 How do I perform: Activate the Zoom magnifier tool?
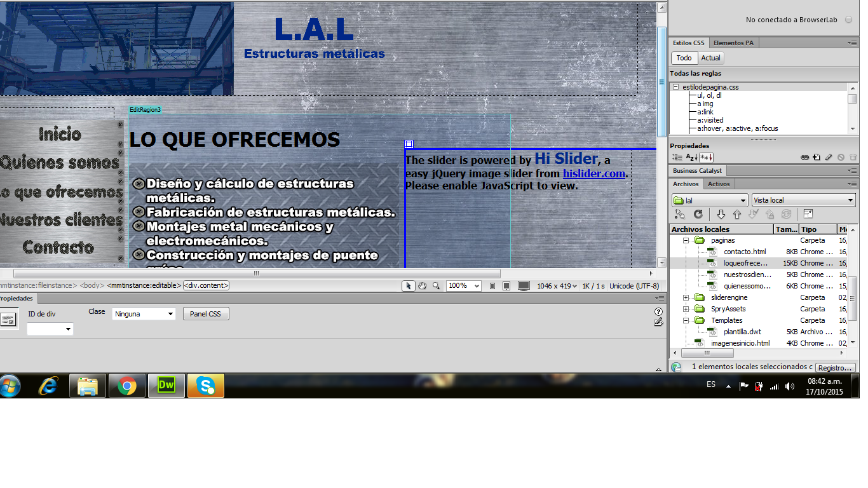click(436, 286)
